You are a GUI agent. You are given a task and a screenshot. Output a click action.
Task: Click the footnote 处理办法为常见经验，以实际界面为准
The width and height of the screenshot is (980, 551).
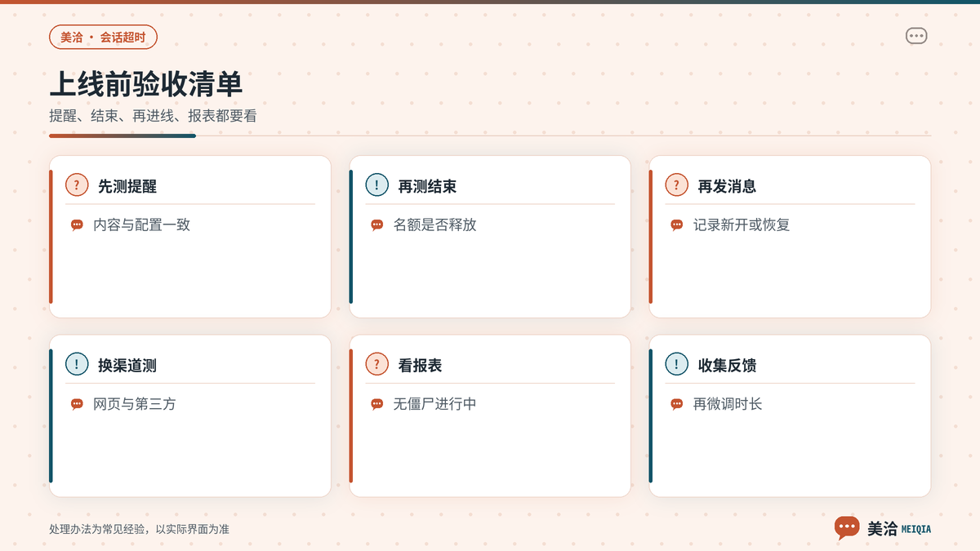tap(139, 529)
